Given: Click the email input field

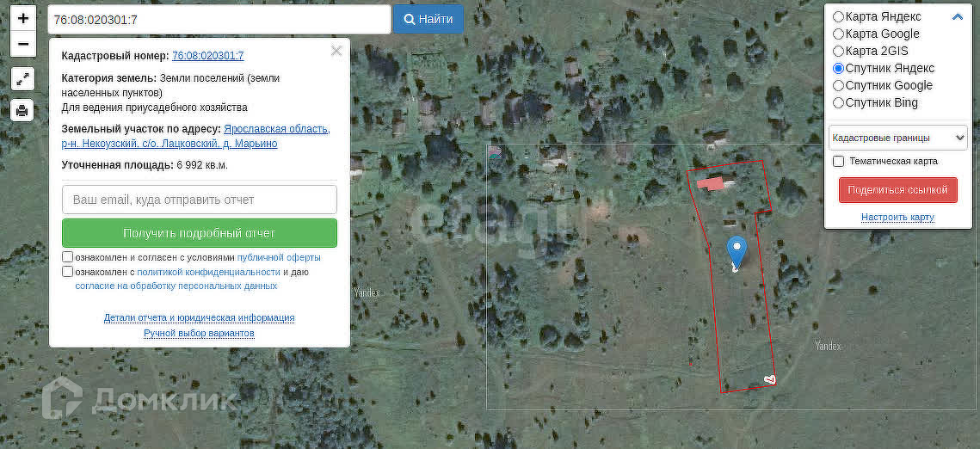Looking at the screenshot, I should 200,200.
